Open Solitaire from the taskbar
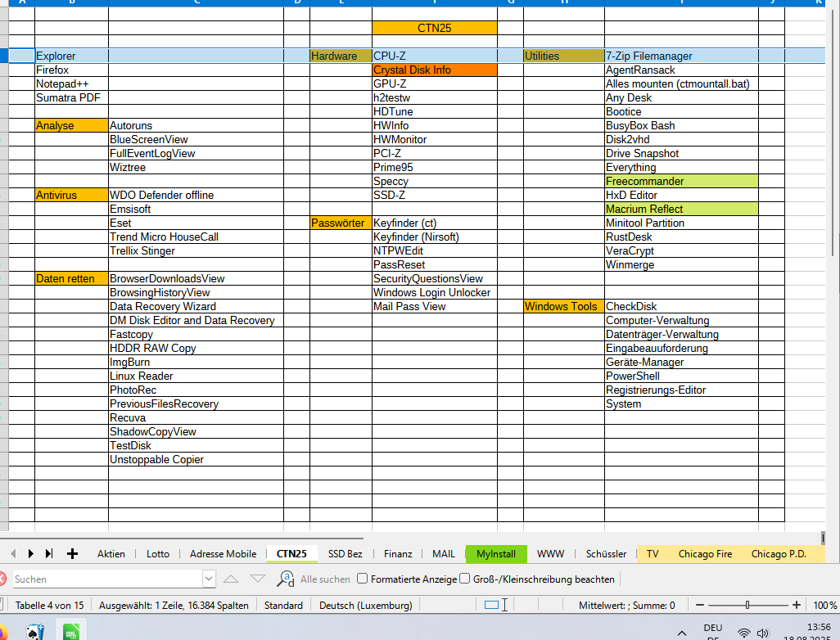840x640 pixels. 35,633
